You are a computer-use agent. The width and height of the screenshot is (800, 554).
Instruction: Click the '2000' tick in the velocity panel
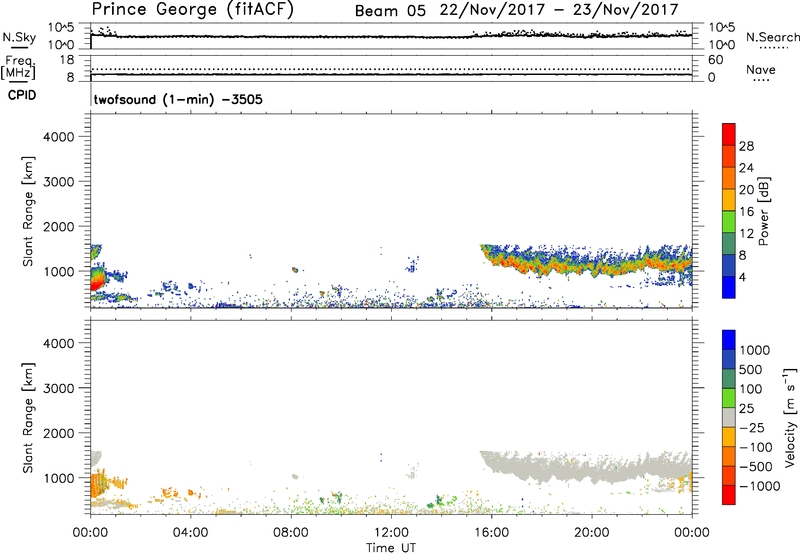pos(58,433)
